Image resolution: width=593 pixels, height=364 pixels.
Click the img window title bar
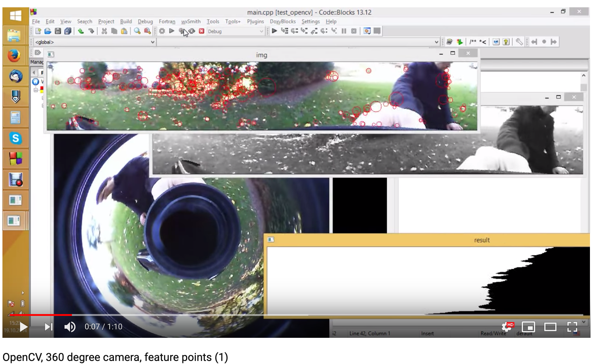click(x=261, y=55)
